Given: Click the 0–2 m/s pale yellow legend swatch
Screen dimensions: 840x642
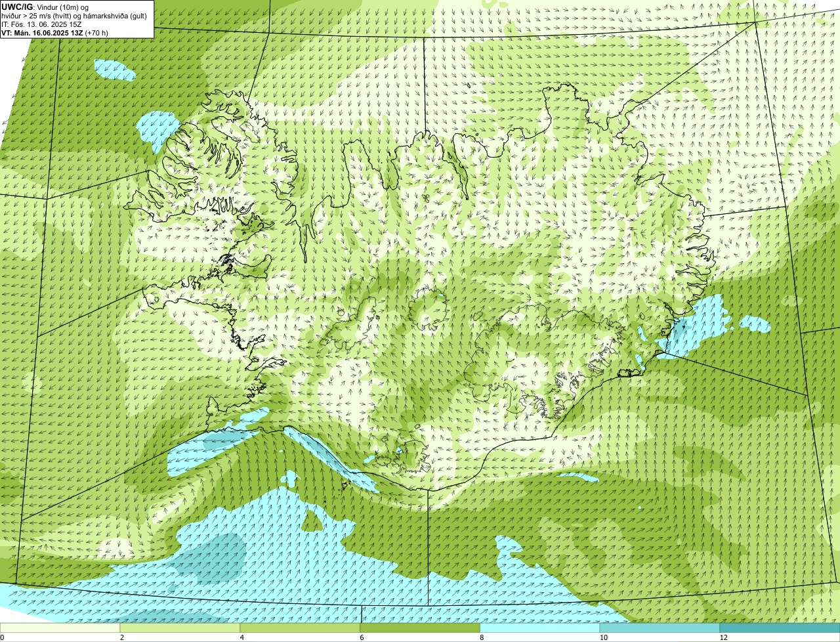Looking at the screenshot, I should (x=60, y=628).
